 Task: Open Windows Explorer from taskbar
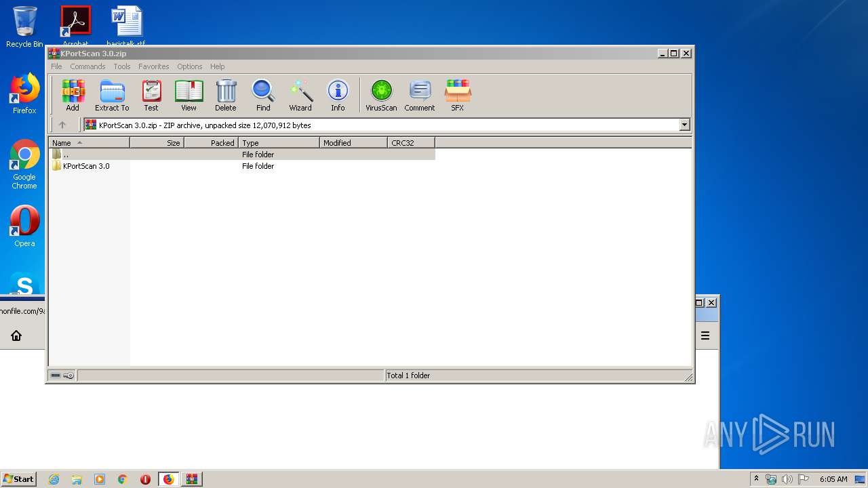coord(77,479)
